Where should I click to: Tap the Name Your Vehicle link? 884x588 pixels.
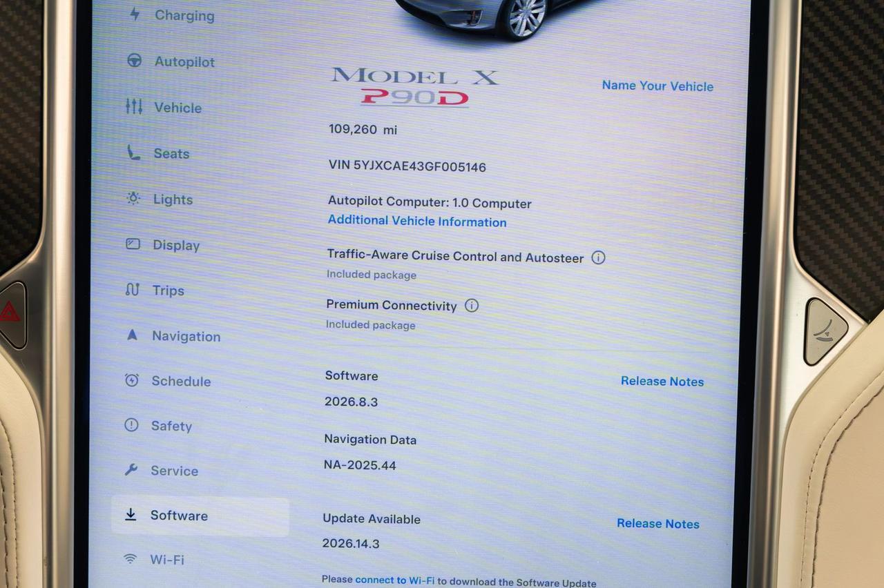[657, 86]
